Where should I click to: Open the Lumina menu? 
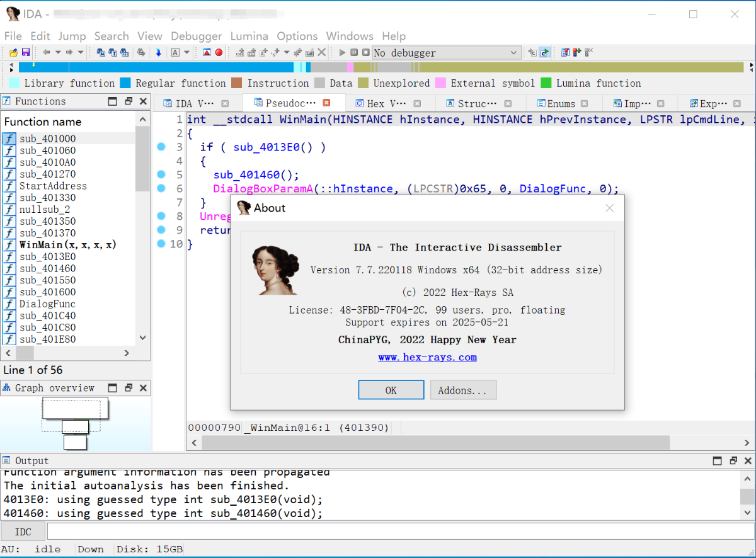(x=249, y=36)
